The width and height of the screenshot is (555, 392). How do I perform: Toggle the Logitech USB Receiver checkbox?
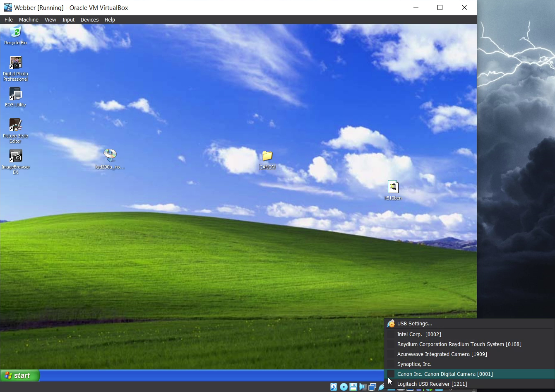(391, 384)
